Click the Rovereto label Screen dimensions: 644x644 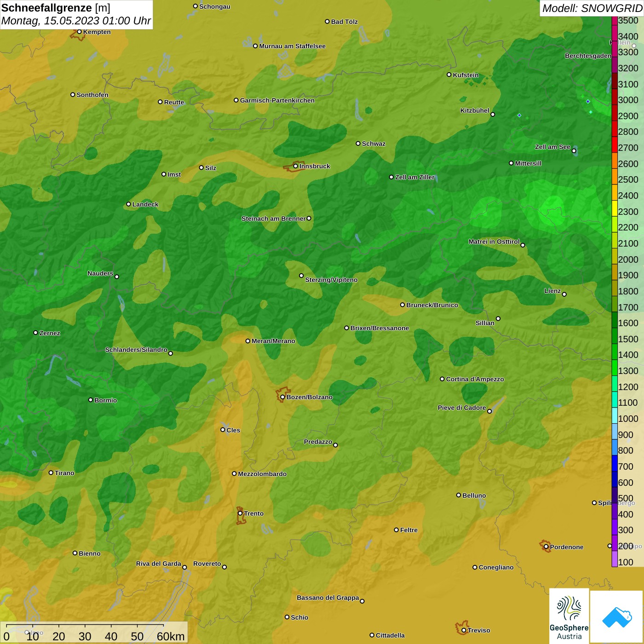pos(207,563)
